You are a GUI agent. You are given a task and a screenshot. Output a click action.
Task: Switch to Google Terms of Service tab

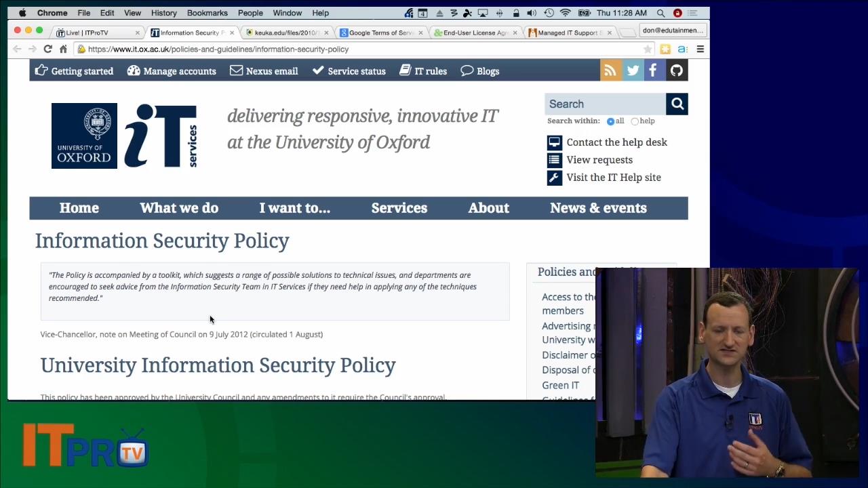click(x=380, y=33)
